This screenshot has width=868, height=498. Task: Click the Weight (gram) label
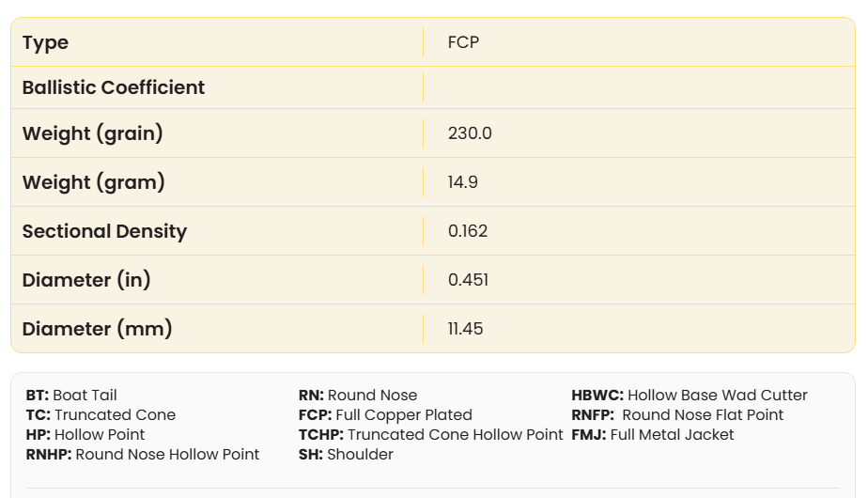(x=94, y=182)
